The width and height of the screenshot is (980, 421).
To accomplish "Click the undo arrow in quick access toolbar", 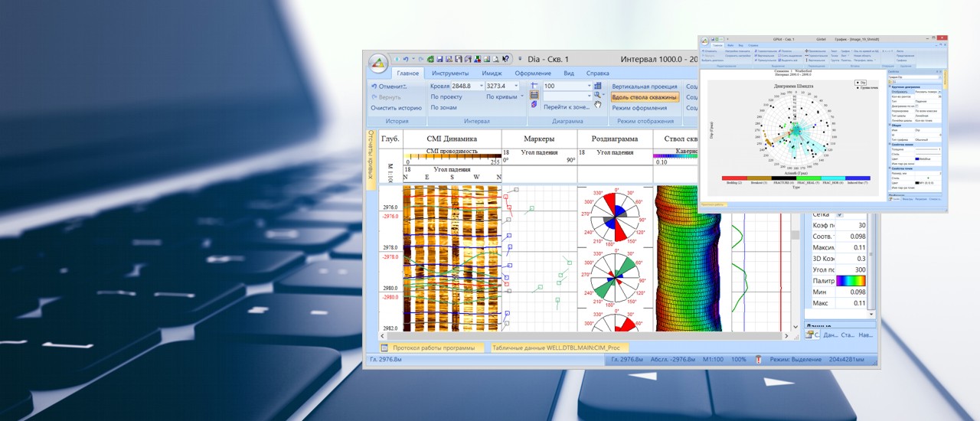I will (x=406, y=59).
